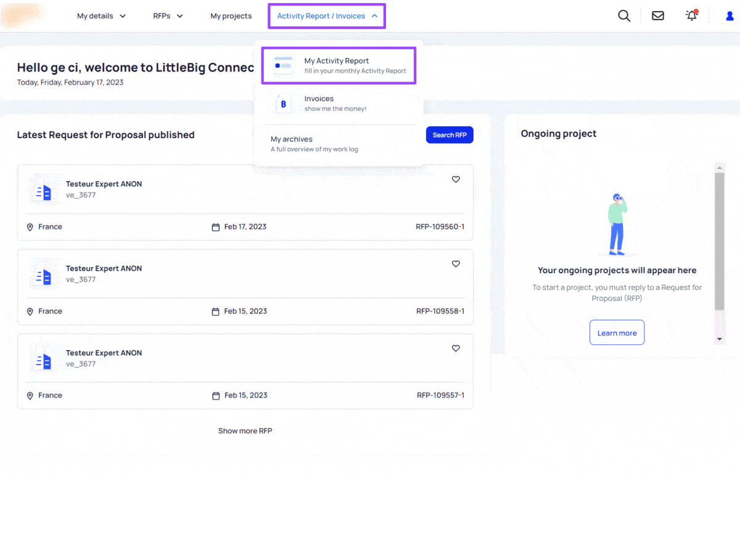The width and height of the screenshot is (740, 560).
Task: Click the Invoices menu icon
Action: point(283,104)
